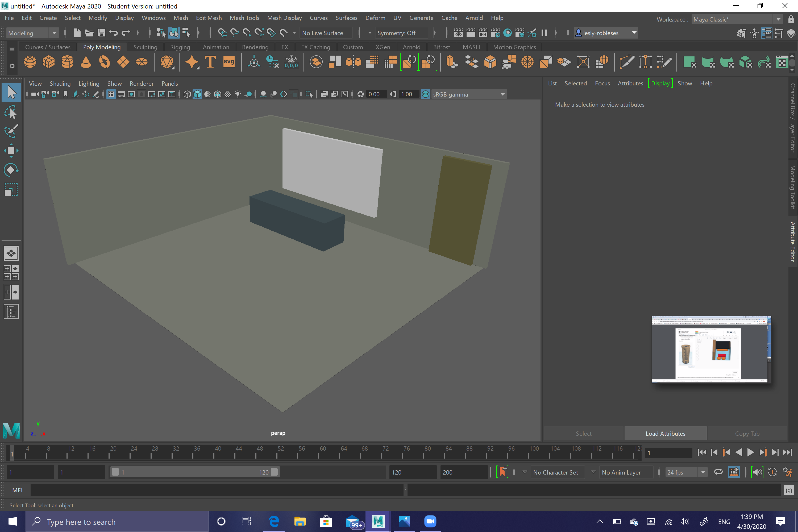
Task: Open the Edit Mesh menu
Action: point(209,18)
